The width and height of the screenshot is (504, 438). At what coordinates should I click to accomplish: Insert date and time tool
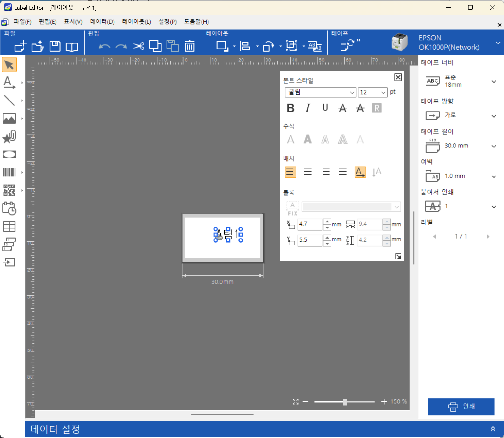coord(9,208)
